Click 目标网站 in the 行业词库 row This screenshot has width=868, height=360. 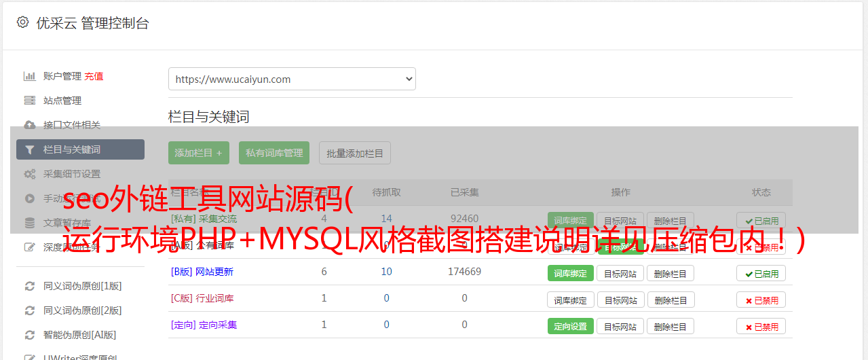620,300
